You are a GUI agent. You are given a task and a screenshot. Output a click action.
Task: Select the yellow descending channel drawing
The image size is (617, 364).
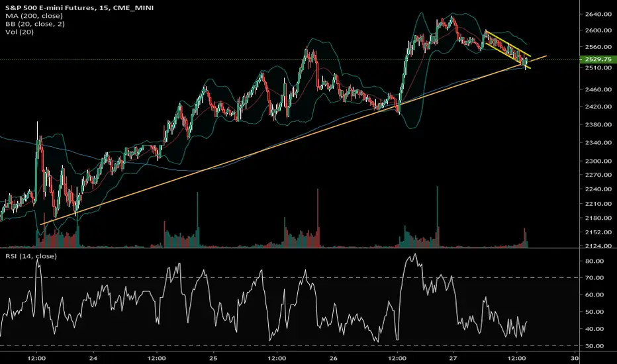tap(508, 49)
